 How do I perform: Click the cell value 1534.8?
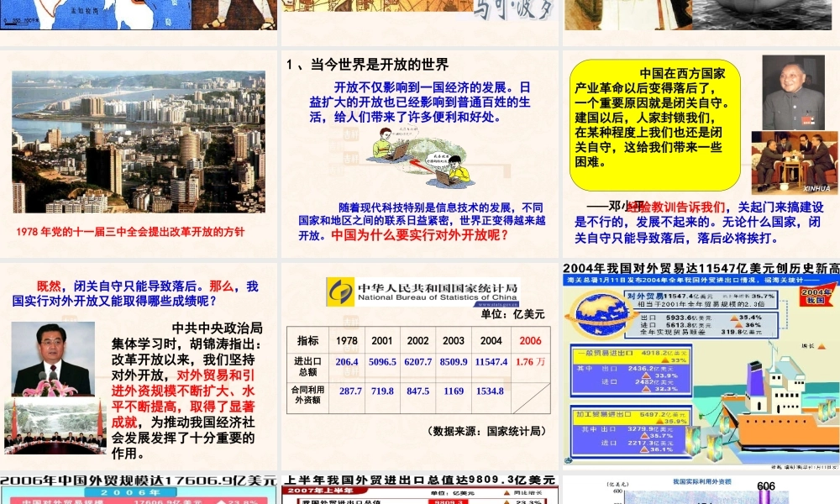click(x=490, y=391)
